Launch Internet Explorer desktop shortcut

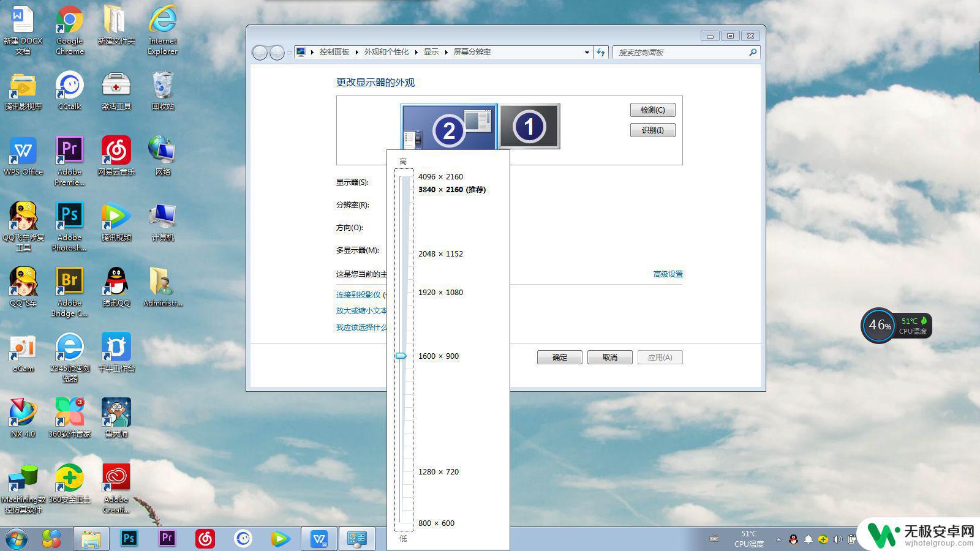[162, 30]
